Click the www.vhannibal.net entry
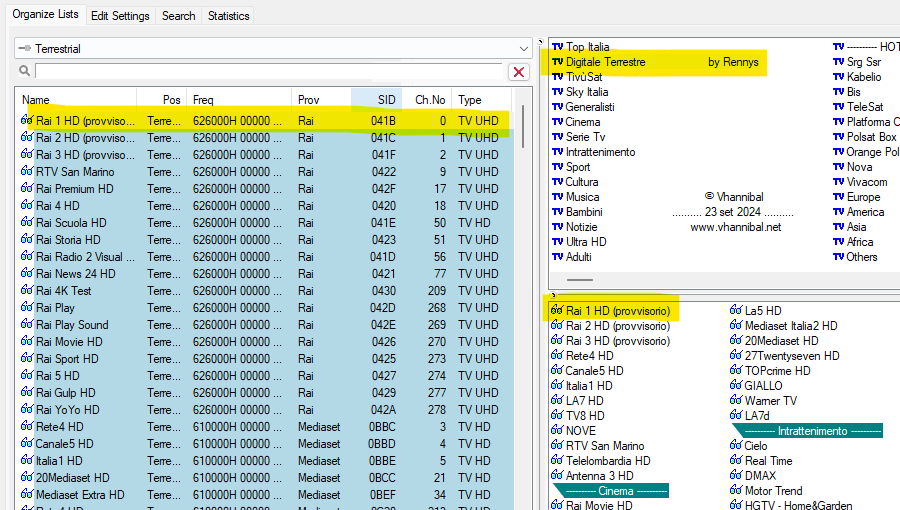The width and height of the screenshot is (900, 510). coord(736,227)
